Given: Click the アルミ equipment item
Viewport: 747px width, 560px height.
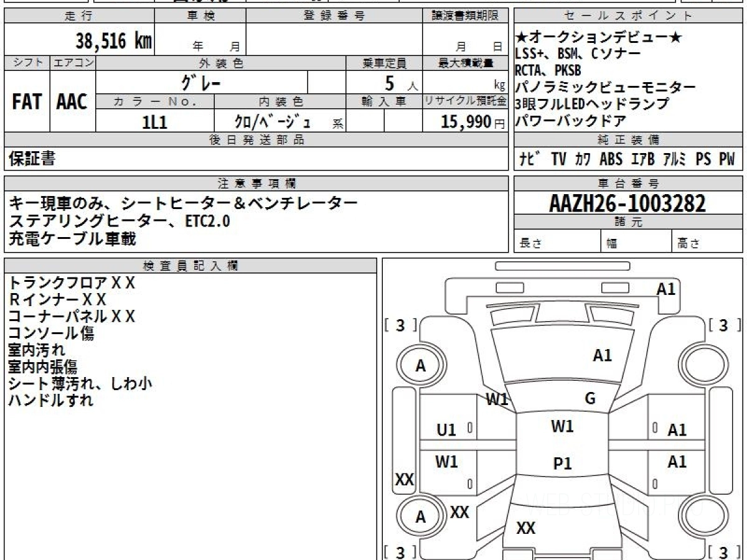Looking at the screenshot, I should coord(675,159).
